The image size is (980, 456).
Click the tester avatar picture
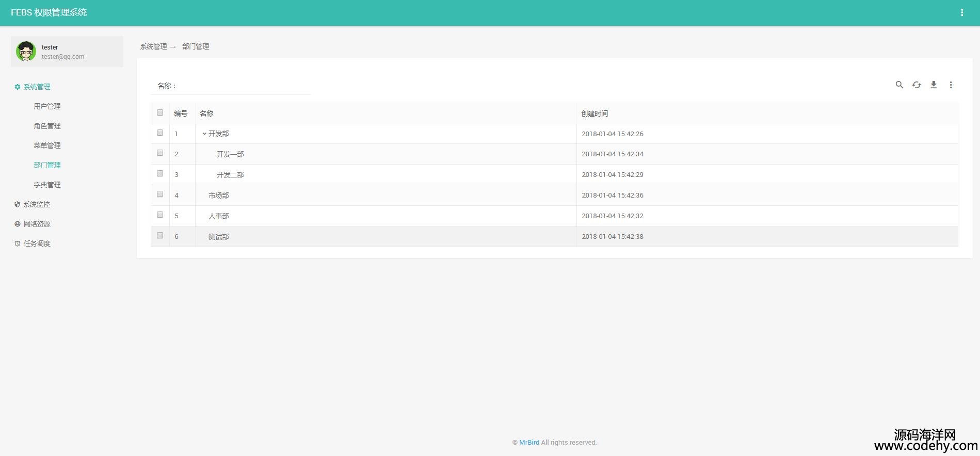pyautogui.click(x=26, y=52)
